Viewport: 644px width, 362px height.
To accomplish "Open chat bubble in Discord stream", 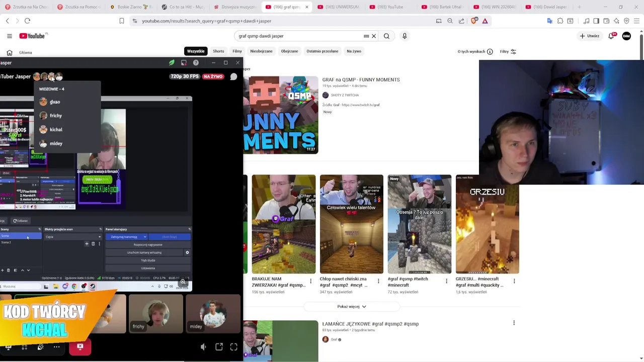I will pyautogui.click(x=233, y=76).
